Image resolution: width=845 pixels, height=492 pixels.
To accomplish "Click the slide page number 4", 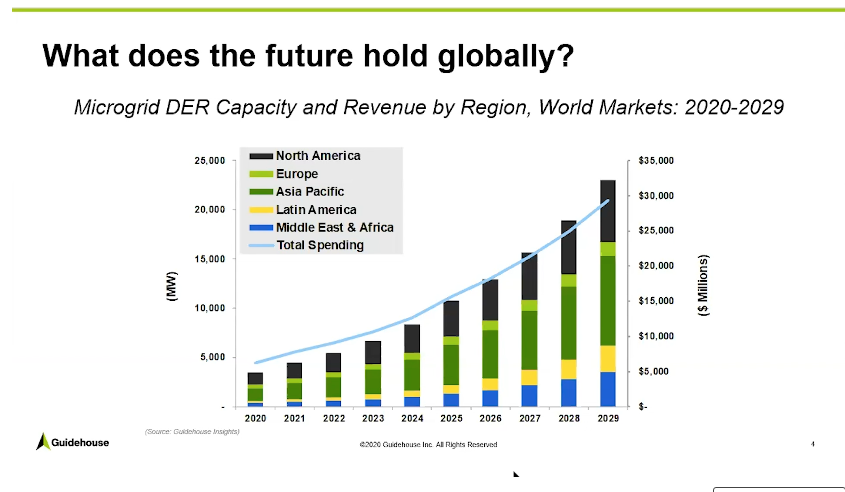I will tap(813, 443).
